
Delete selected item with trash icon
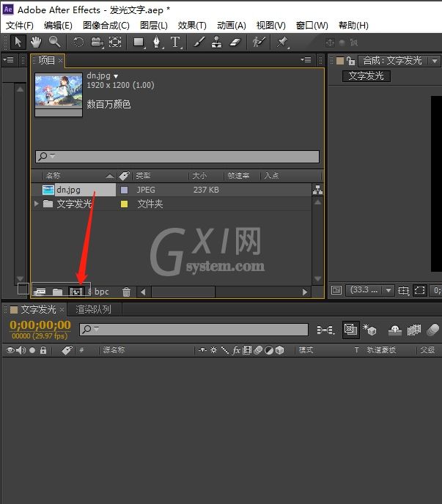click(126, 292)
